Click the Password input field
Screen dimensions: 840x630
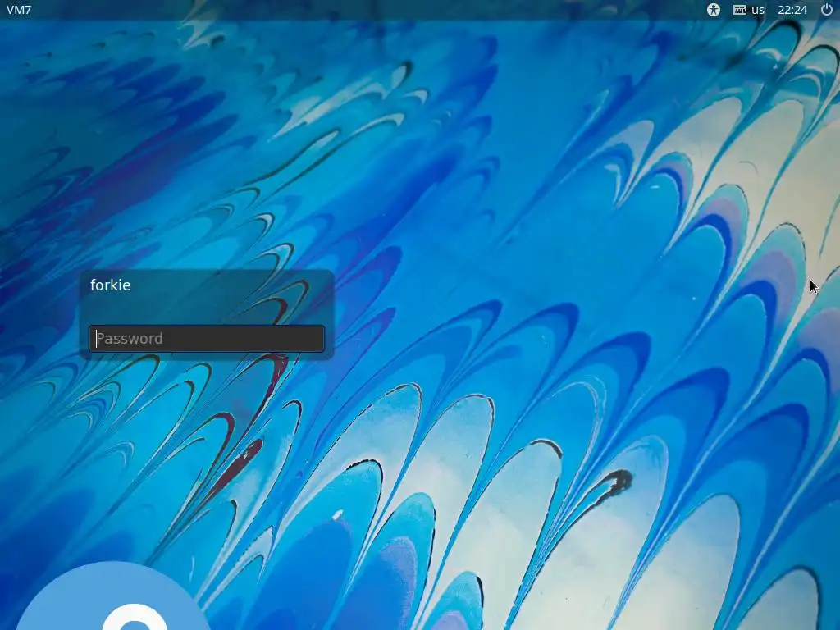pyautogui.click(x=206, y=339)
